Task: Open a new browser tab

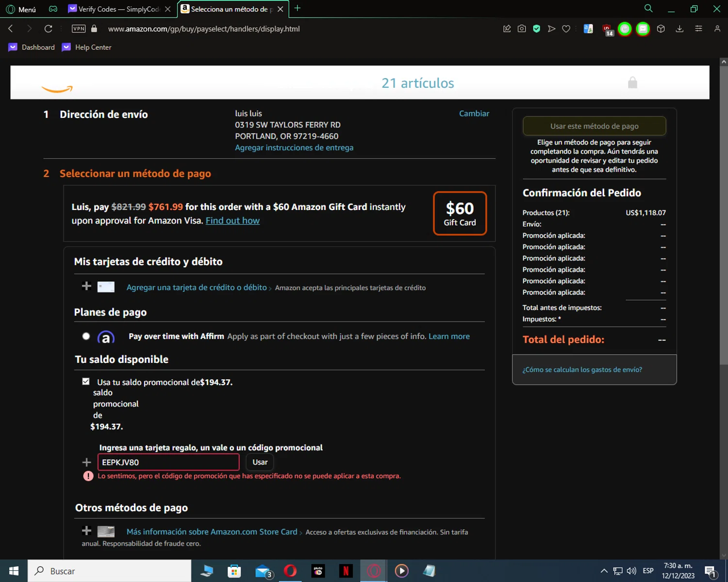Action: point(298,8)
